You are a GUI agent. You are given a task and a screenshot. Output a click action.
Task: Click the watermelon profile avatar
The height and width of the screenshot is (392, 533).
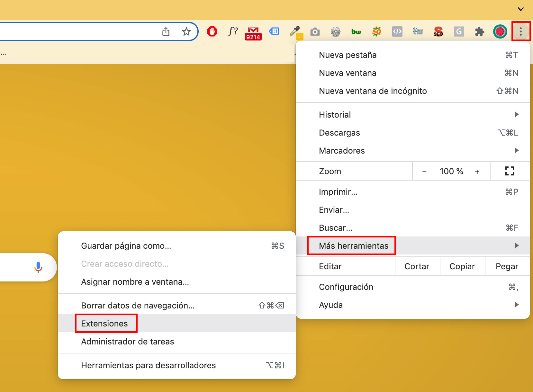click(x=500, y=31)
